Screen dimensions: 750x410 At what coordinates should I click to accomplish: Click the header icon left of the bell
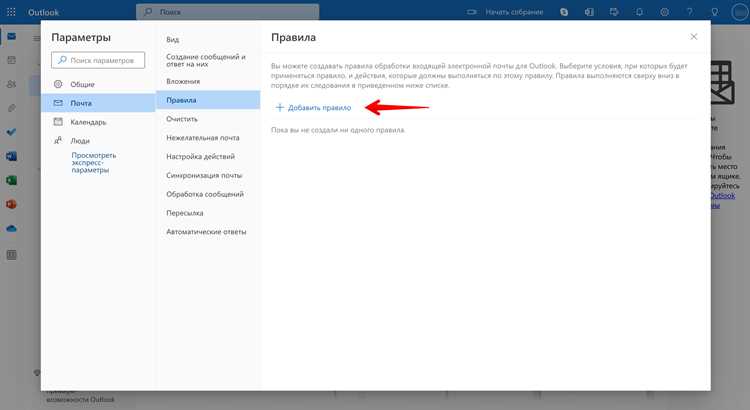pos(614,12)
